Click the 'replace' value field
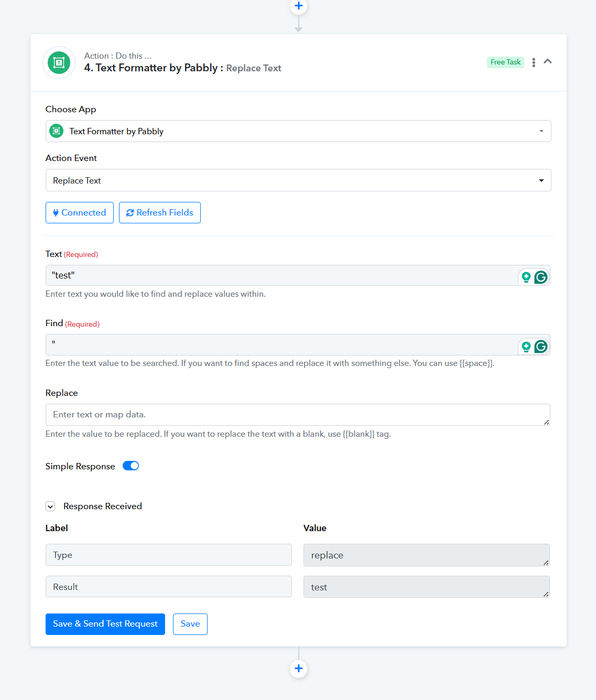596x700 pixels. point(427,555)
